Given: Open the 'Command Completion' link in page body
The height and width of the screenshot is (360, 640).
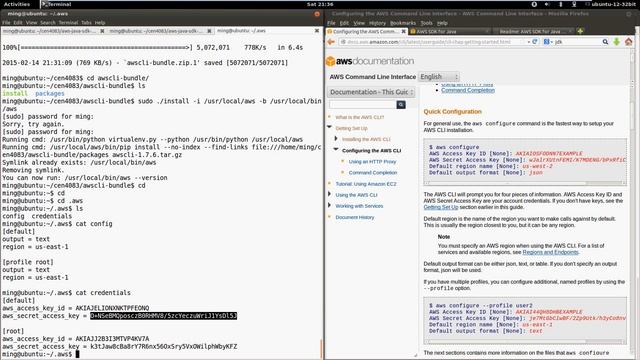Looking at the screenshot, I should pos(468,90).
